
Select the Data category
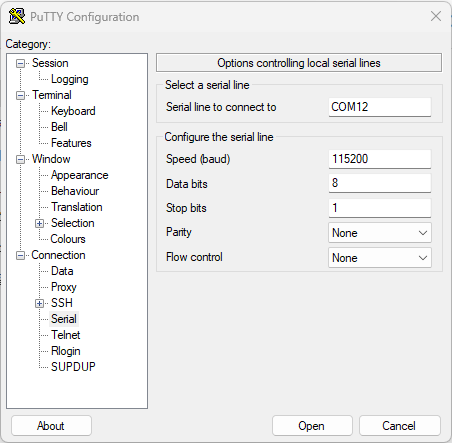pyautogui.click(x=62, y=271)
